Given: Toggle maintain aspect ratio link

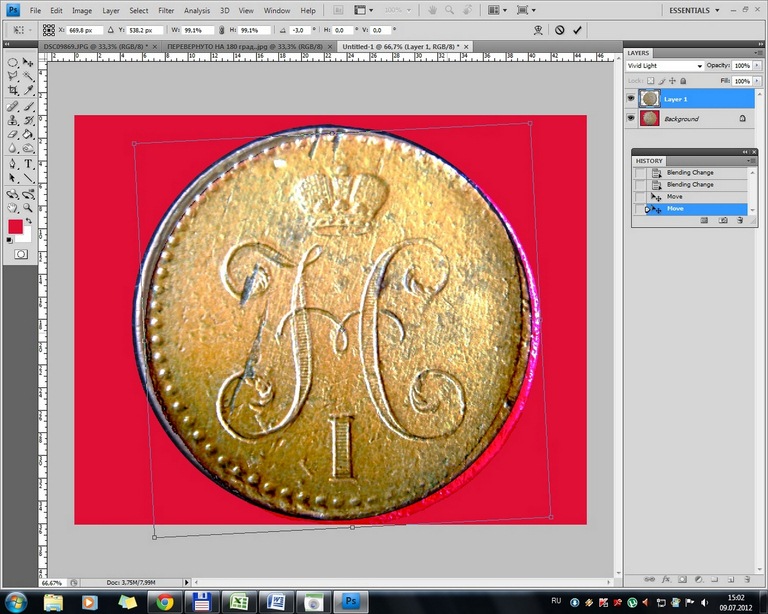Looking at the screenshot, I should pos(221,30).
